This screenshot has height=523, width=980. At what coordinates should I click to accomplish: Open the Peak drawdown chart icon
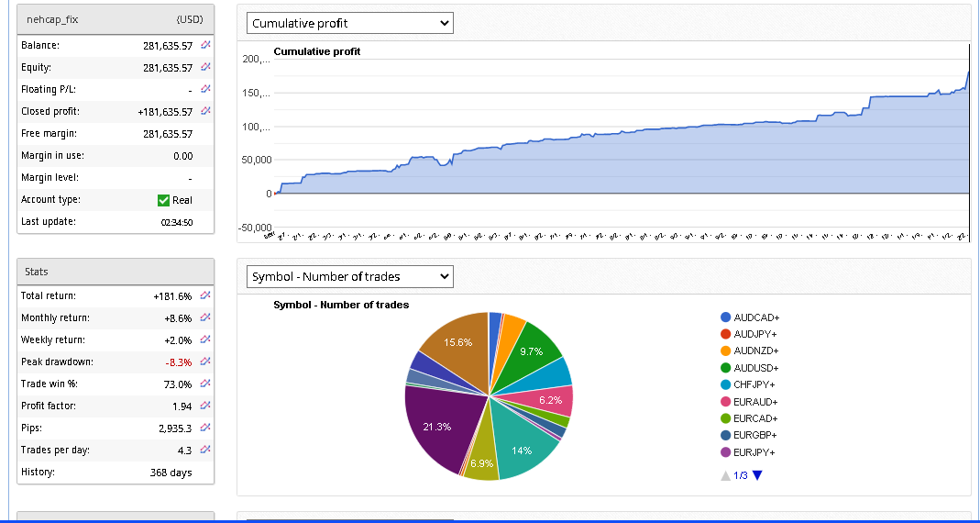point(206,362)
